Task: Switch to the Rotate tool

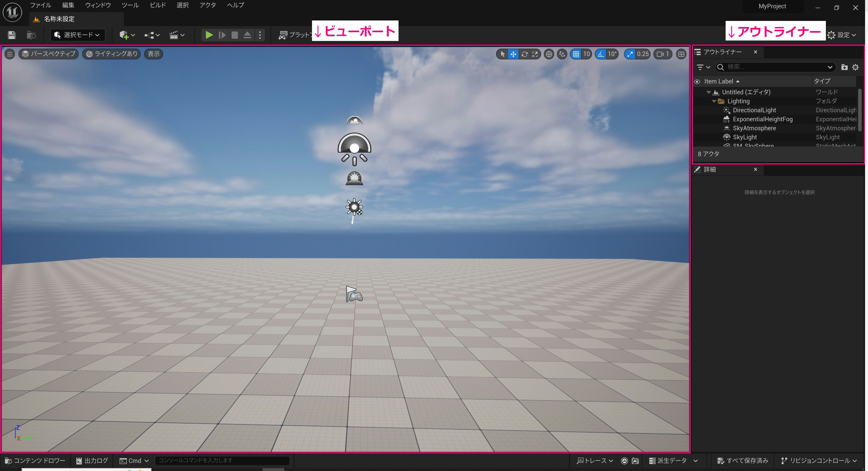Action: 525,54
